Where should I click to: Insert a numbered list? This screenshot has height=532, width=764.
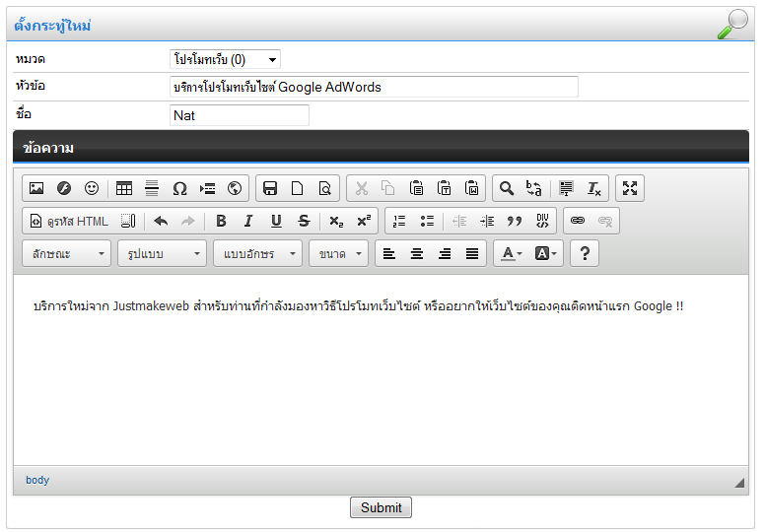(x=399, y=221)
